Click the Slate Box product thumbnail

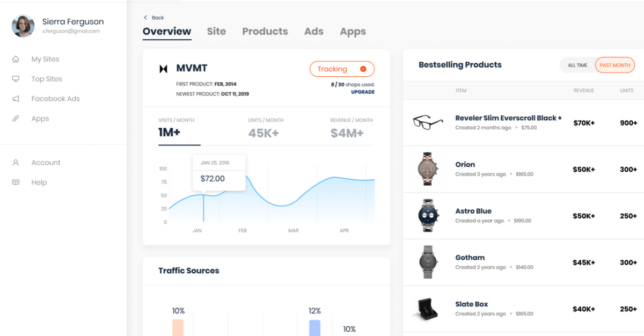(428, 309)
